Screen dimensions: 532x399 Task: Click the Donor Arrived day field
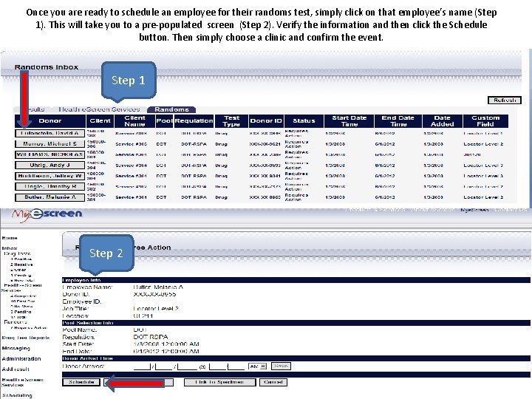pos(164,366)
